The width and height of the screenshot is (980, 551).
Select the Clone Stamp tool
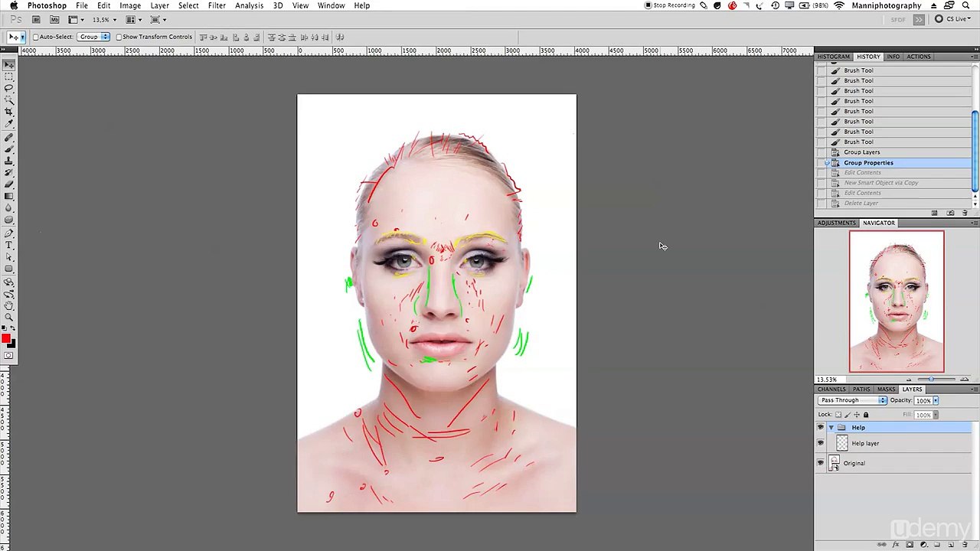tap(8, 161)
